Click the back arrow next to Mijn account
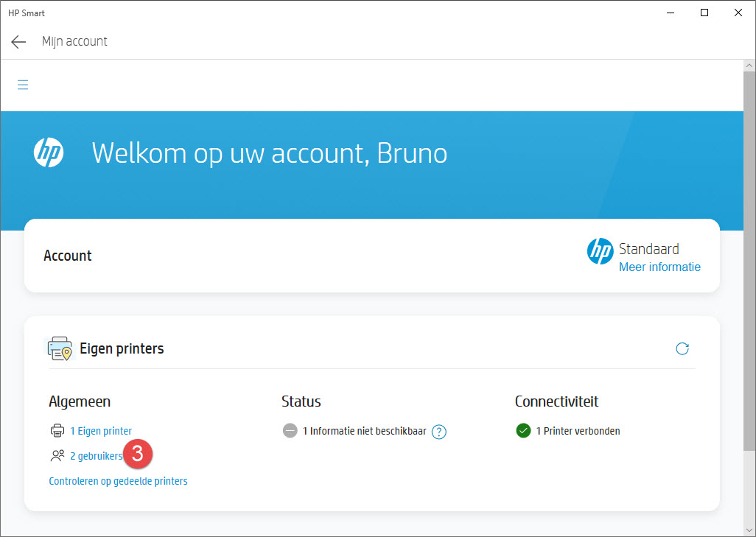The height and width of the screenshot is (537, 756). [x=18, y=42]
